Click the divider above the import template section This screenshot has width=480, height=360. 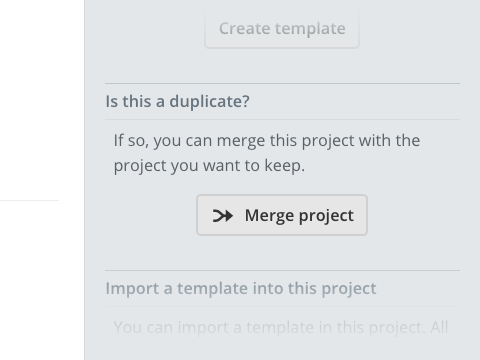(x=282, y=270)
